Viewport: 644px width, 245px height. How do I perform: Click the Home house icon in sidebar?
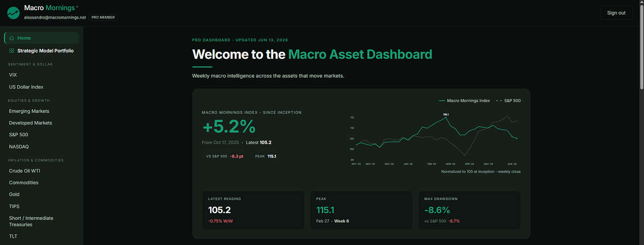pyautogui.click(x=11, y=38)
